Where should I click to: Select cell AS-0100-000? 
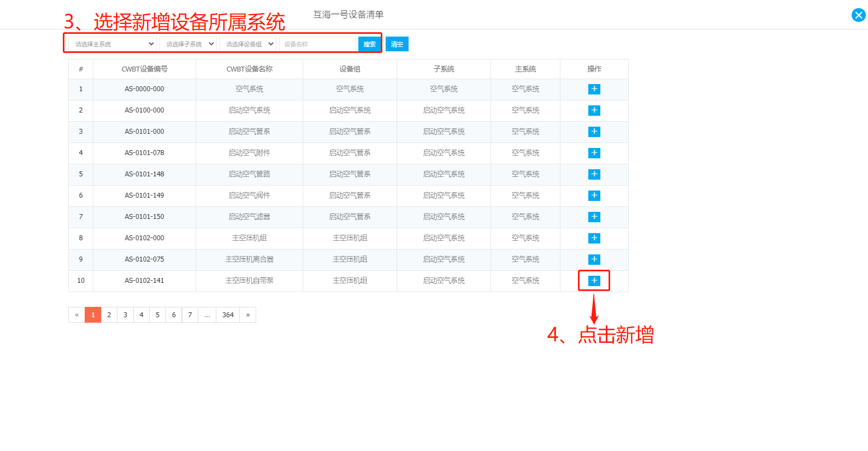coord(144,110)
